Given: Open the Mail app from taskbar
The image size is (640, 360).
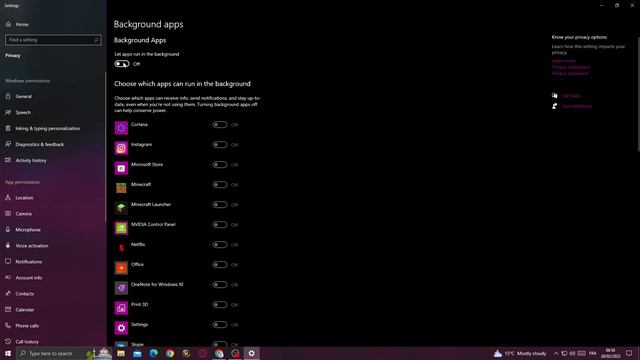Looking at the screenshot, I should pyautogui.click(x=137, y=353).
